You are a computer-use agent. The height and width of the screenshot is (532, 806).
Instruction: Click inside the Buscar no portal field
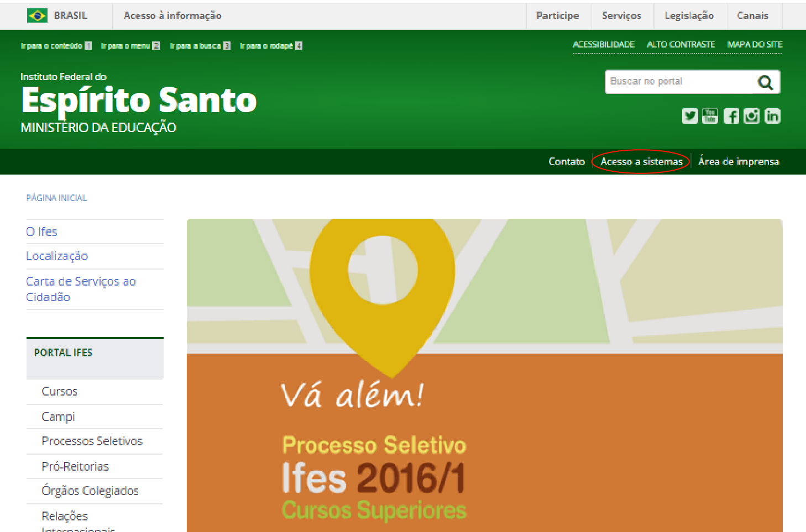pyautogui.click(x=680, y=82)
